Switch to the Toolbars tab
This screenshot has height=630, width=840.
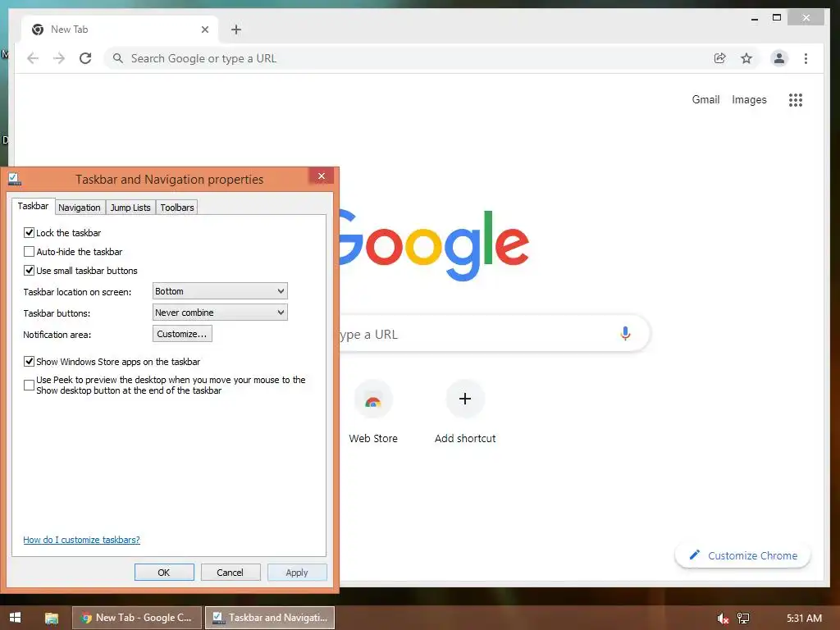point(177,208)
